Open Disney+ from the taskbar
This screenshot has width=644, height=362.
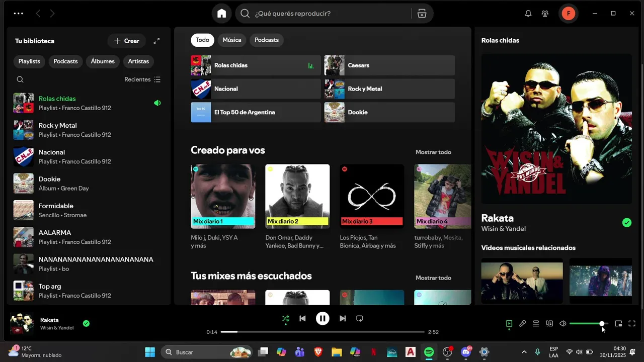coord(392,352)
